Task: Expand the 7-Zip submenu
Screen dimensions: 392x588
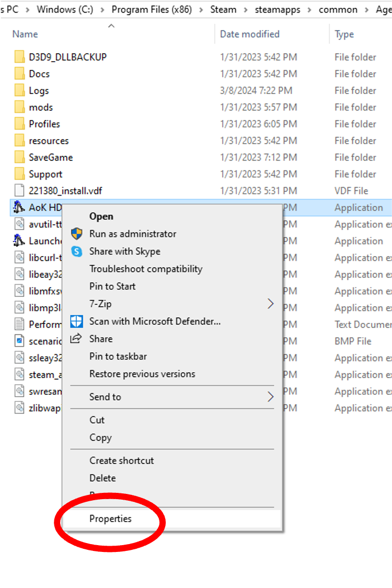Action: tap(270, 304)
